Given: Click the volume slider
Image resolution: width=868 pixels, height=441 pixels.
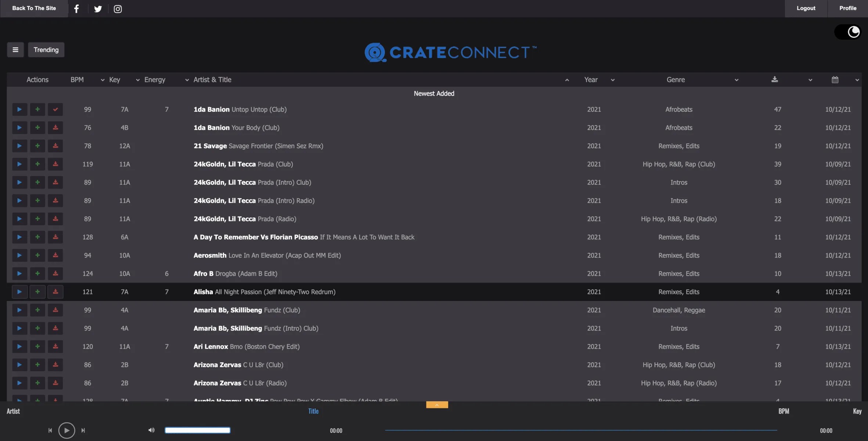Looking at the screenshot, I should click(197, 430).
